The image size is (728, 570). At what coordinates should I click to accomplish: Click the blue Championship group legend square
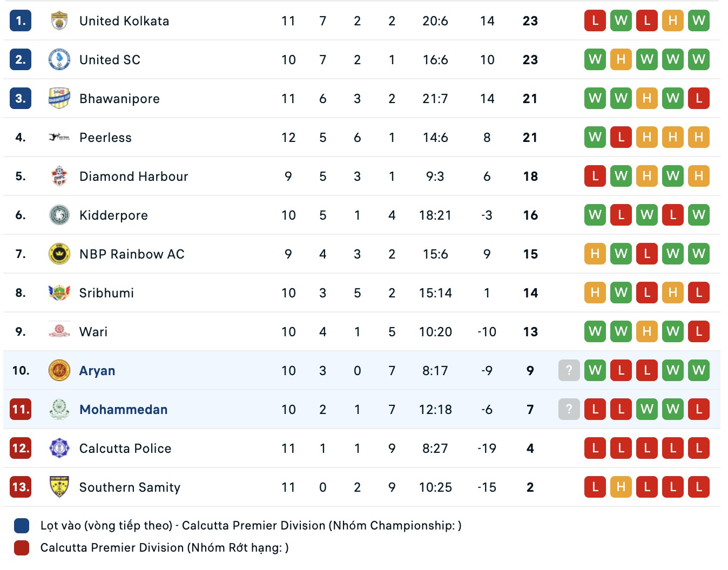click(x=22, y=526)
